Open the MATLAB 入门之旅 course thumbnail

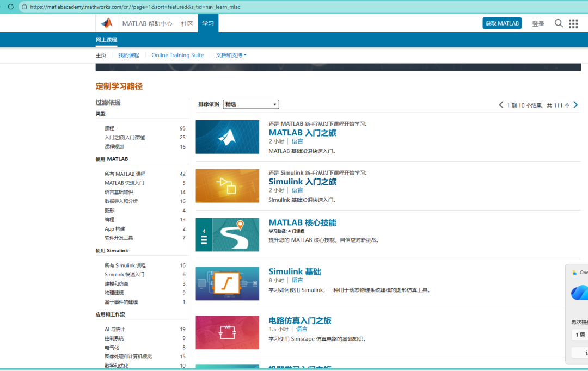pyautogui.click(x=227, y=137)
